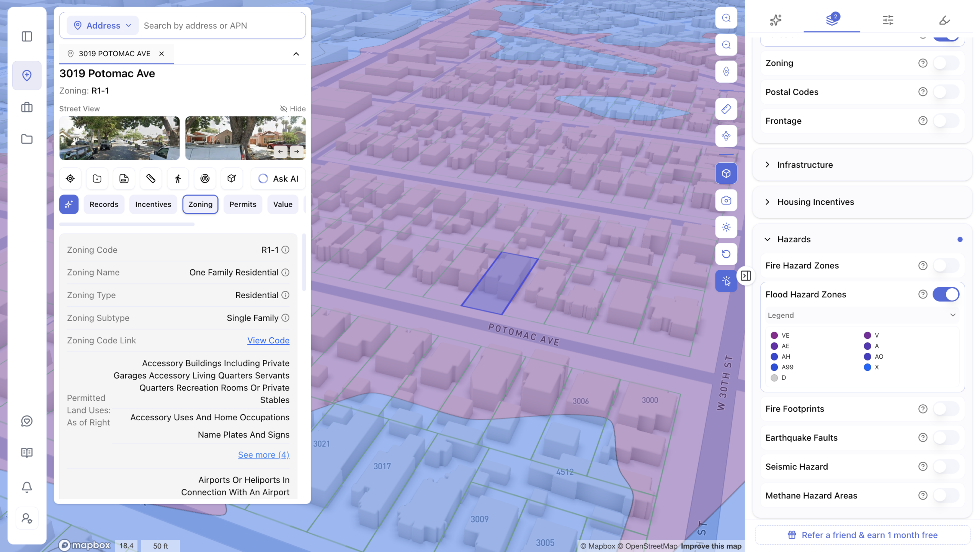980x552 pixels.
Task: Collapse the right panel toggle
Action: tap(746, 276)
